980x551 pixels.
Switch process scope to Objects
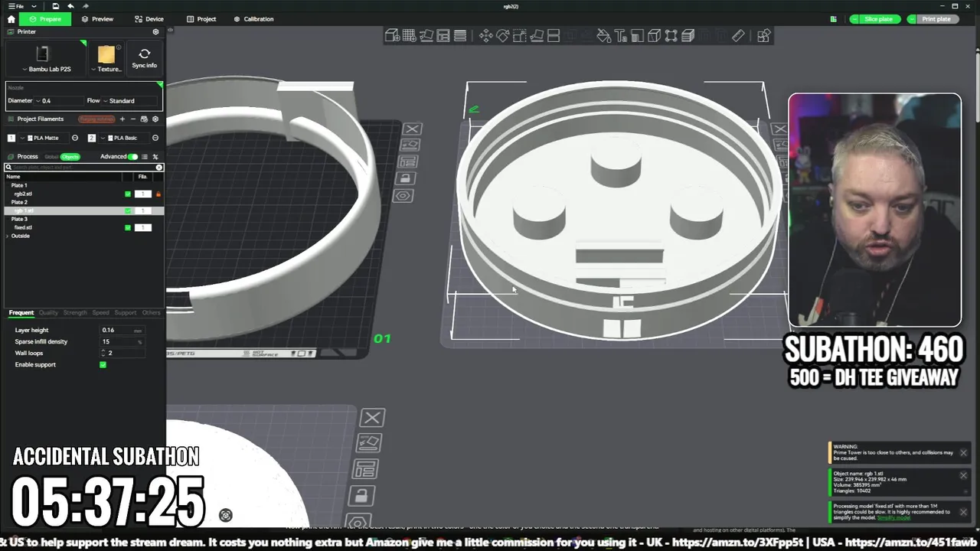pos(70,157)
